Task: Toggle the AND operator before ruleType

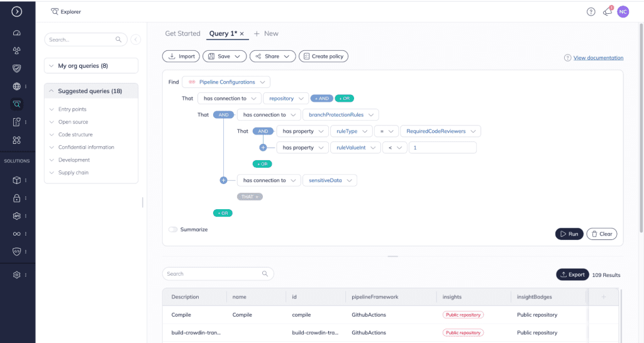Action: 263,131
